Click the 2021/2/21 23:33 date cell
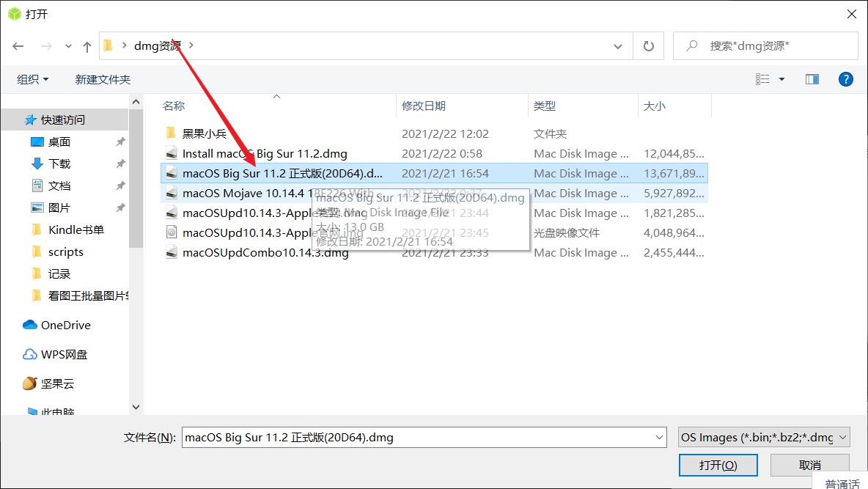868x489 pixels. pyautogui.click(x=445, y=253)
